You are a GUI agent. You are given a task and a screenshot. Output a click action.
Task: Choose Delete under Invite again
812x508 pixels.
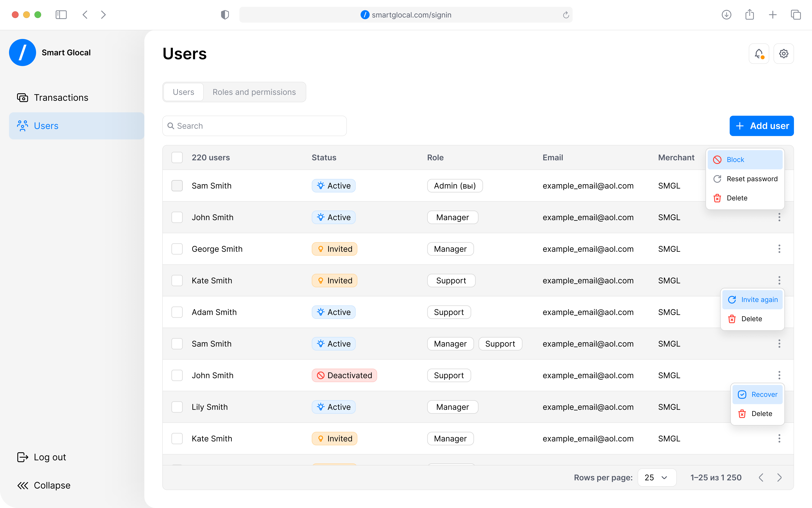click(x=752, y=319)
